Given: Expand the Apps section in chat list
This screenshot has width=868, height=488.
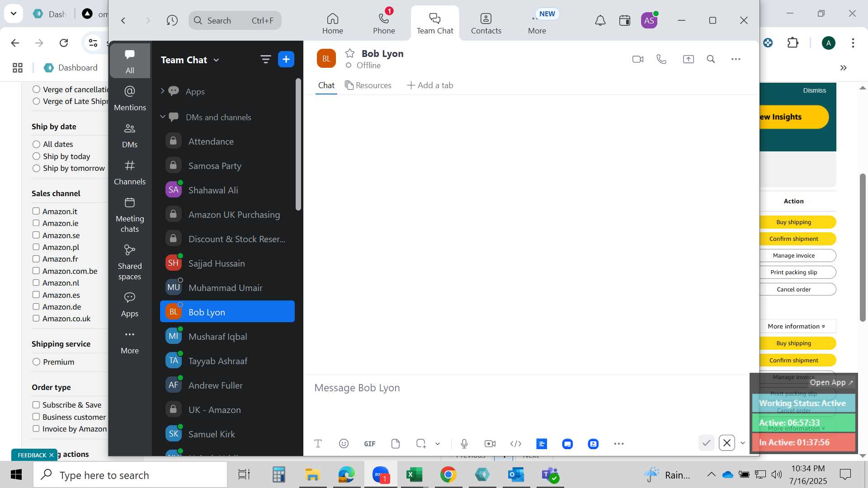Looking at the screenshot, I should point(162,91).
